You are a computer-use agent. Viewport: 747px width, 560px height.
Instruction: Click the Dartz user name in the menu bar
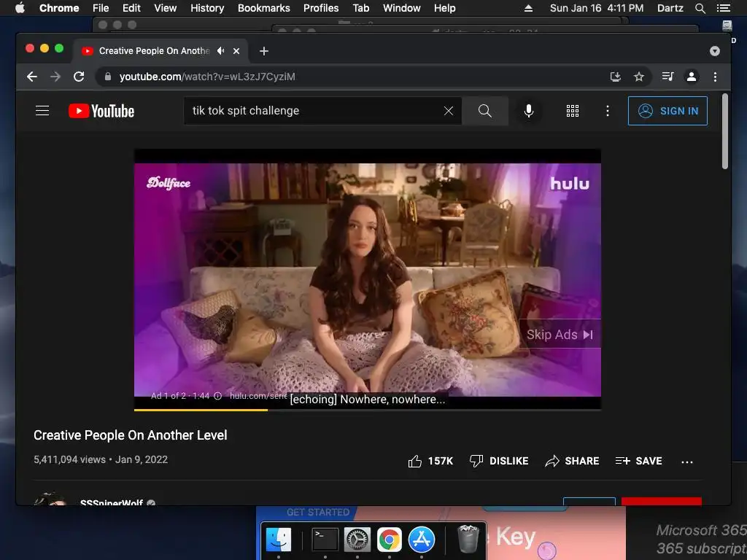(x=670, y=8)
